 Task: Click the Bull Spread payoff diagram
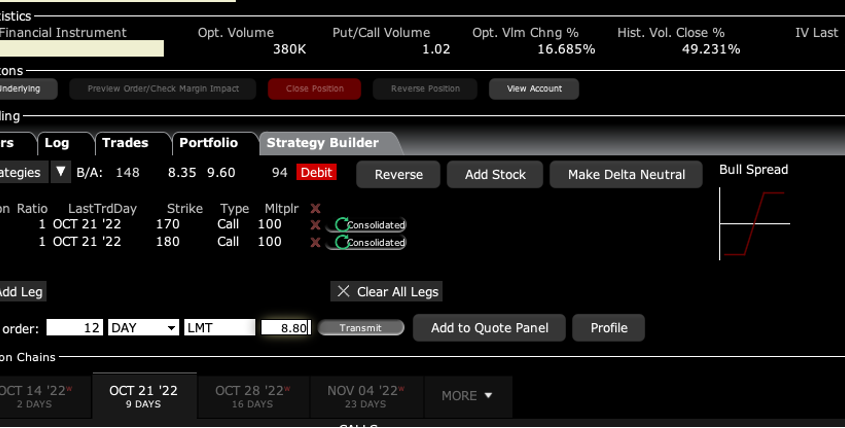point(754,224)
